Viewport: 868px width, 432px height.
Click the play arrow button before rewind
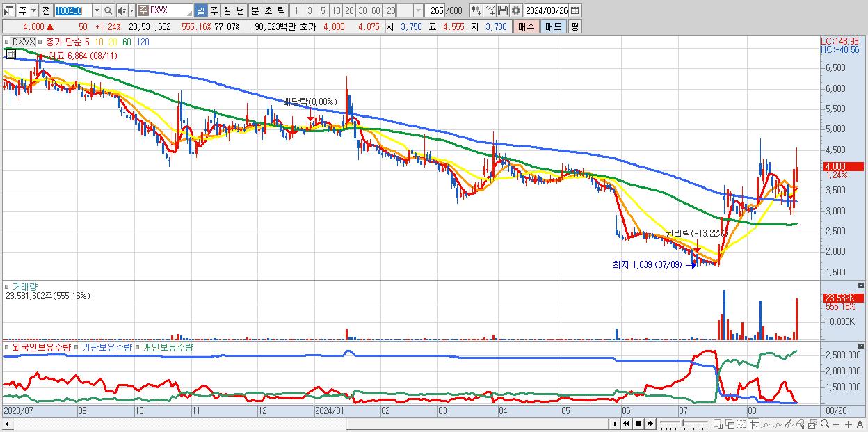615,424
